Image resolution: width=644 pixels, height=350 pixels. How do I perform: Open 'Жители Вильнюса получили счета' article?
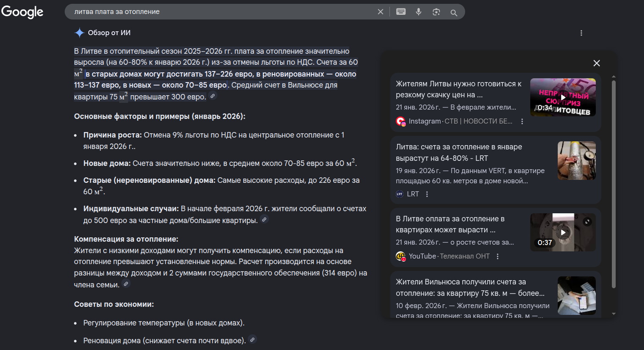(470, 287)
